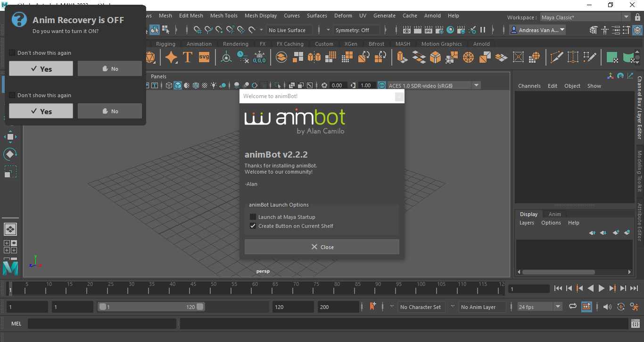Open the Symmetry: Off dropdown
The width and height of the screenshot is (644, 342).
(357, 30)
